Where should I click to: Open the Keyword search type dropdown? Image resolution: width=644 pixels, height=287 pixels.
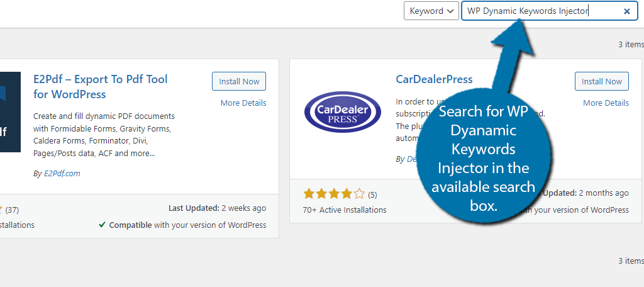(x=431, y=11)
